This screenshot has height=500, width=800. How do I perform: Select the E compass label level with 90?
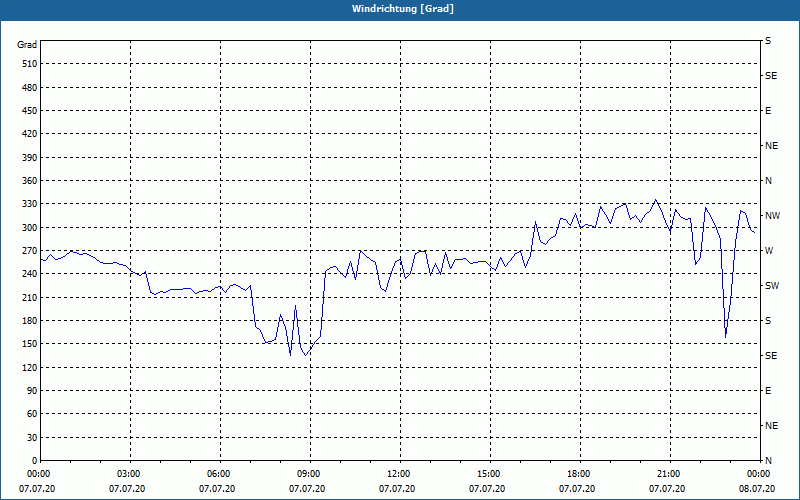click(x=768, y=391)
